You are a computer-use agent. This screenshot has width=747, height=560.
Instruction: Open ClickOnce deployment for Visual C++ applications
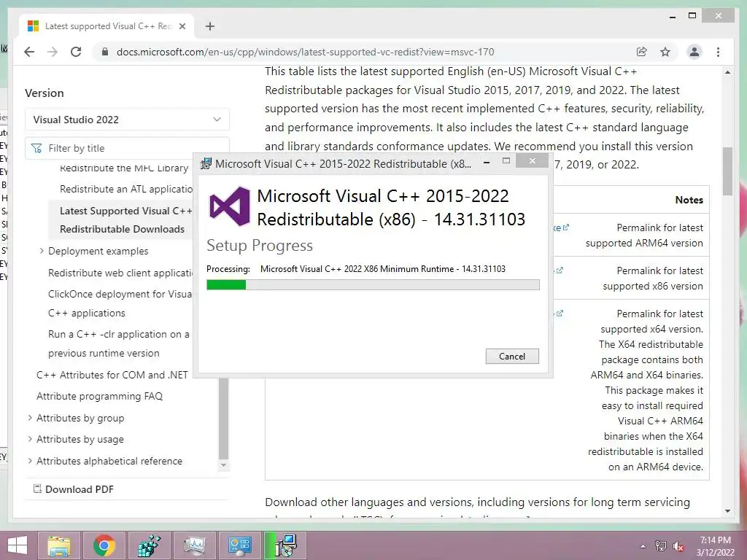[120, 303]
